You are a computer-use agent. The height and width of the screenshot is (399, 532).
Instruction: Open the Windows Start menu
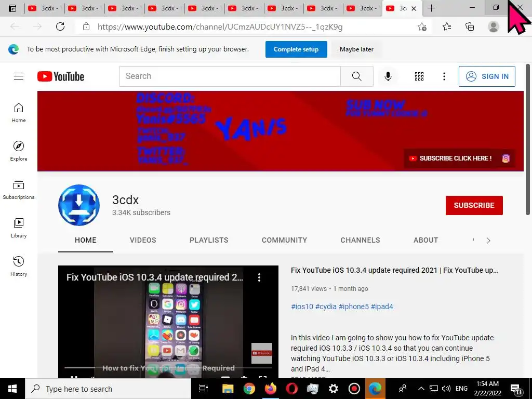pos(12,389)
